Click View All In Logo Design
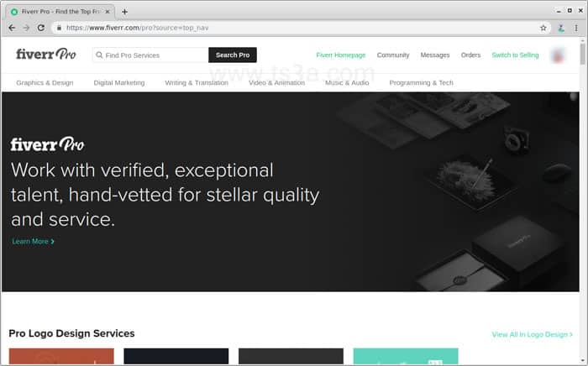Screen dimensions: 588x366 tap(532, 334)
